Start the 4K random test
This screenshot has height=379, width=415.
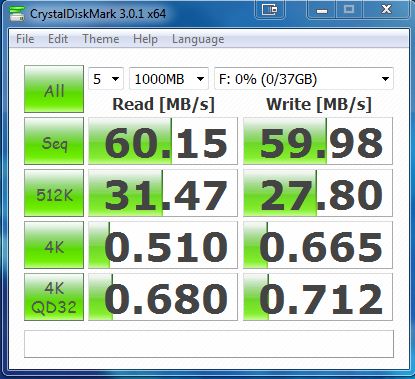[x=54, y=245]
